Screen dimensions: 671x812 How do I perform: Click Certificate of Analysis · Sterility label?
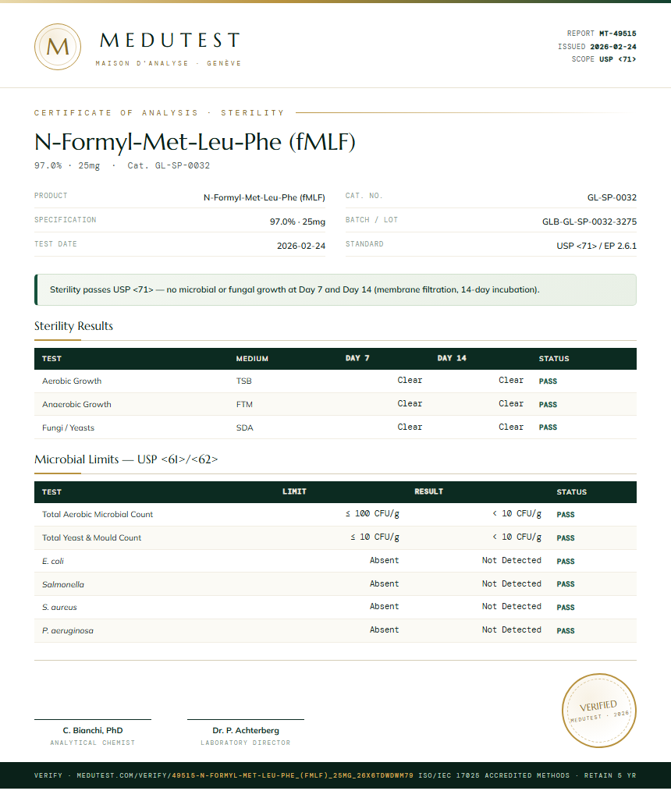tap(160, 113)
